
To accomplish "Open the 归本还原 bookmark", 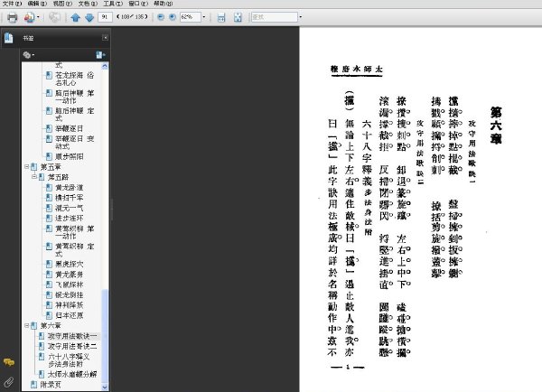I will (x=70, y=315).
